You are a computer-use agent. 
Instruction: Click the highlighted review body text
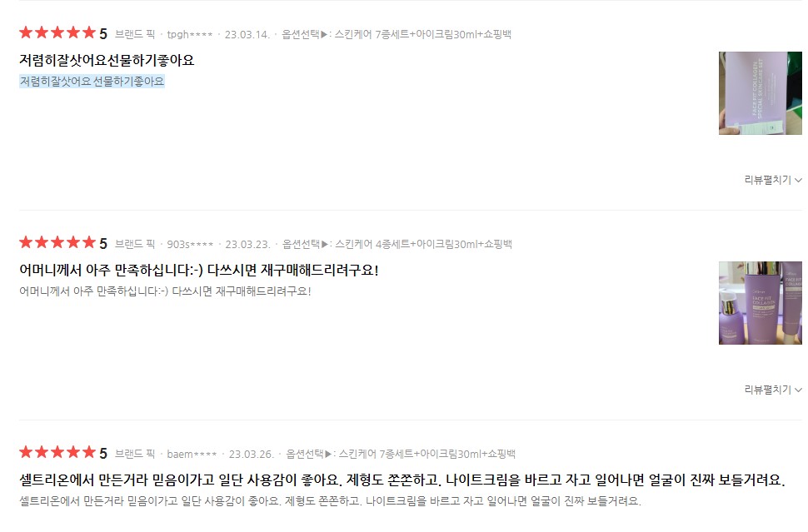(92, 82)
